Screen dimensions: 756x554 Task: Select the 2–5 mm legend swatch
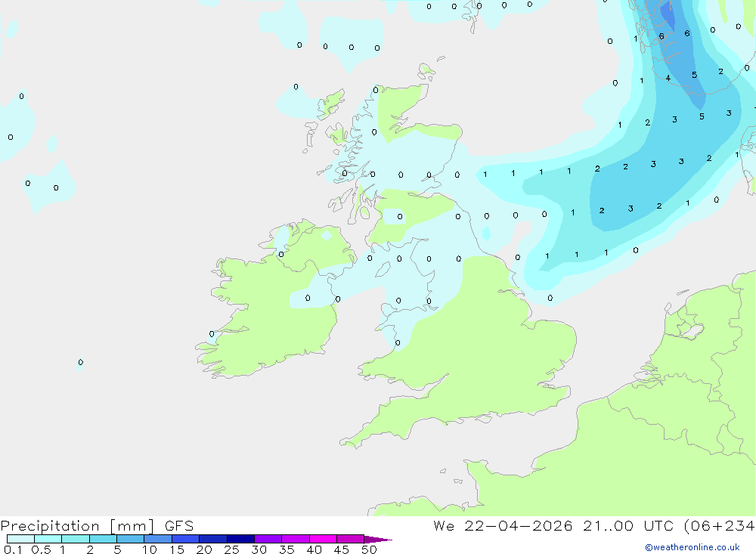pyautogui.click(x=103, y=539)
